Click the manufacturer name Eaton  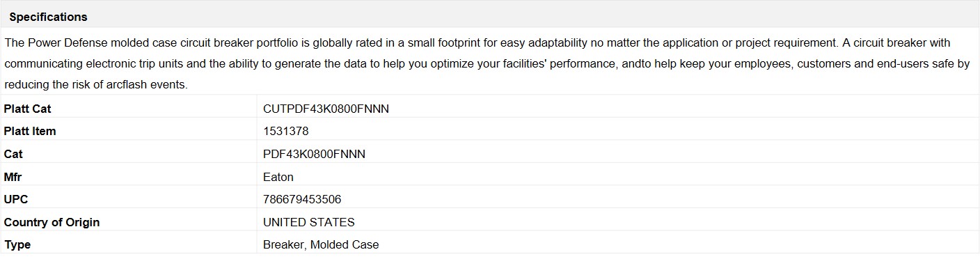coord(278,177)
